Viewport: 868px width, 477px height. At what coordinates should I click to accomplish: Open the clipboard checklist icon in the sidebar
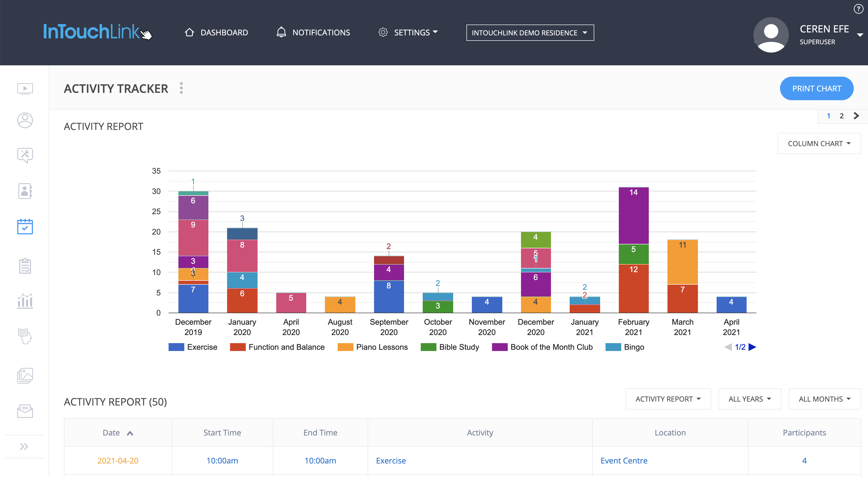coord(25,266)
